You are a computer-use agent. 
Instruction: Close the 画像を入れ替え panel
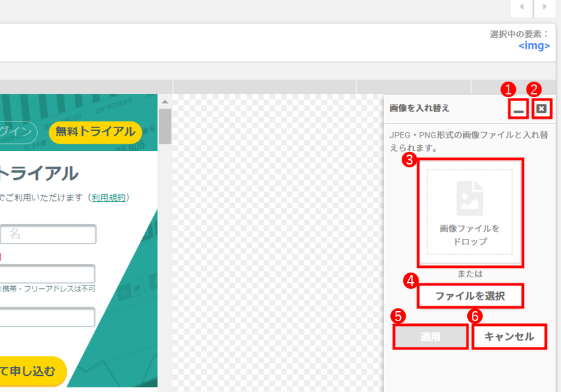click(x=541, y=109)
